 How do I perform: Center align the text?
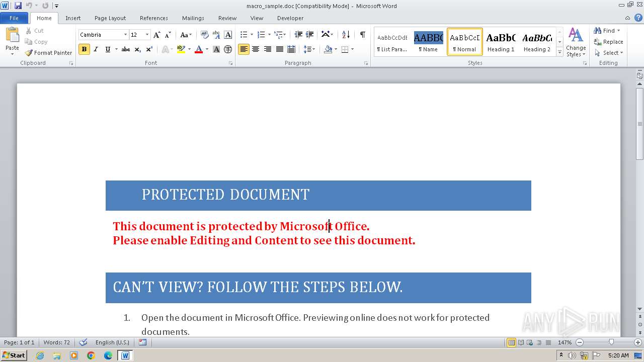click(x=256, y=49)
